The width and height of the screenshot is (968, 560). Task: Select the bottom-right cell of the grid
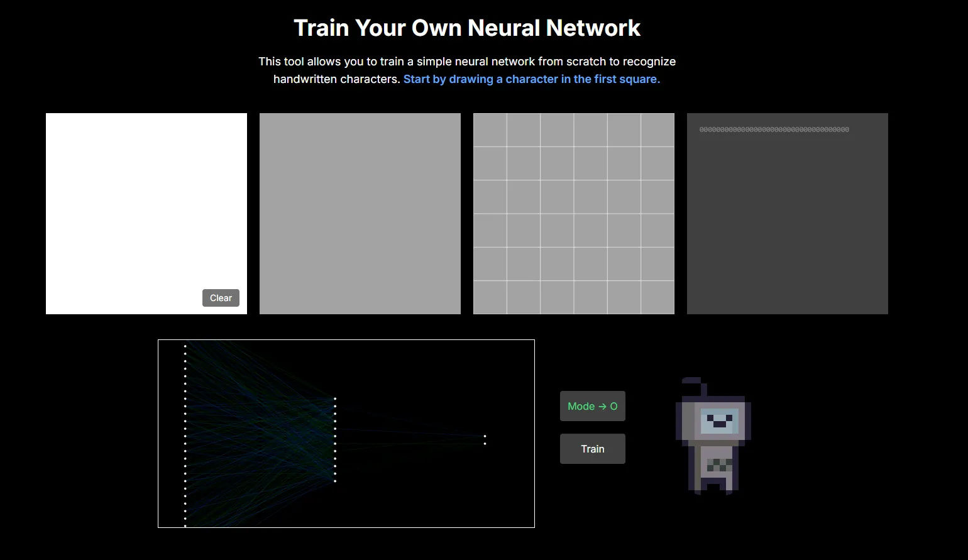point(657,297)
